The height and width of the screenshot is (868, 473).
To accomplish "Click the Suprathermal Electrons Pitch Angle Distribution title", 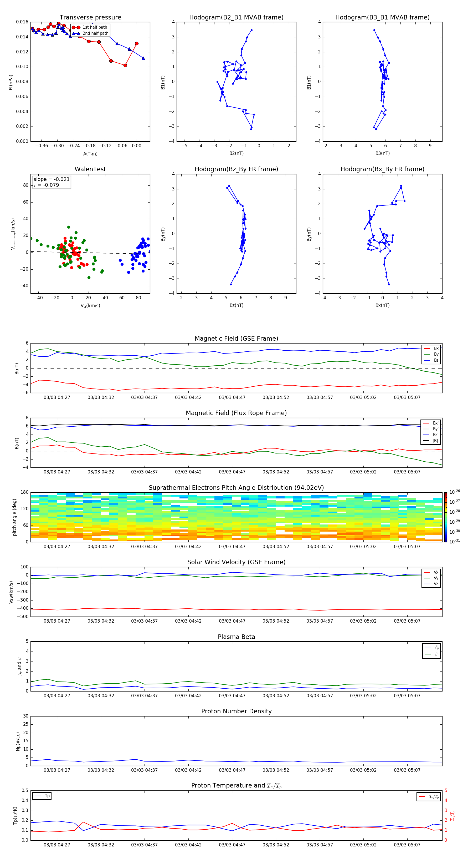I will tap(236, 488).
